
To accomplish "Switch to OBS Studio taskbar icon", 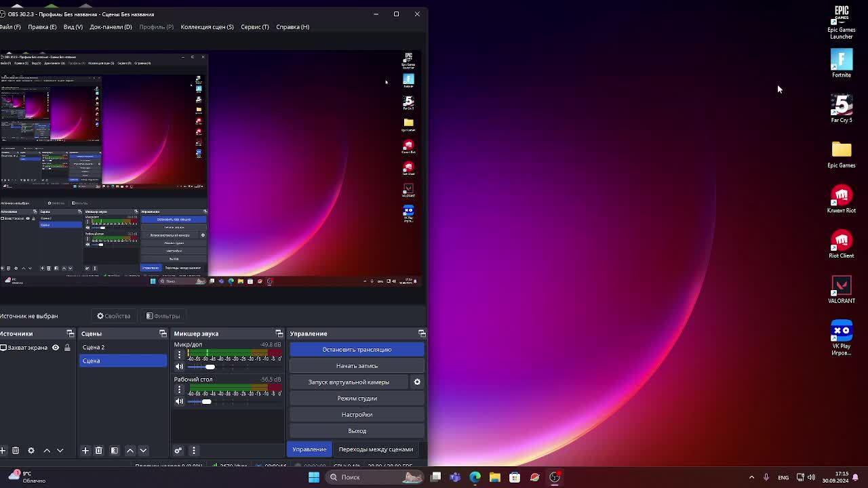I will [x=555, y=477].
